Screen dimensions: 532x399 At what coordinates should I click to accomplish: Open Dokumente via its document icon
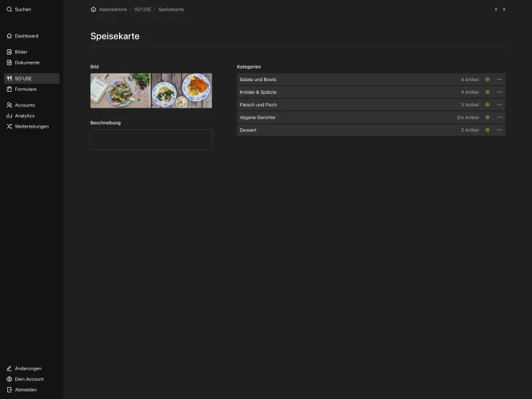click(x=9, y=63)
